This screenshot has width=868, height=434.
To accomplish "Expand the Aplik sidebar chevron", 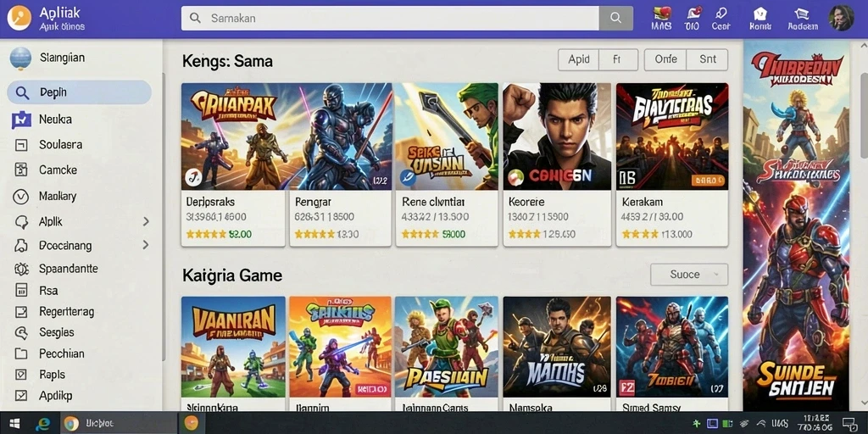I will (x=146, y=221).
